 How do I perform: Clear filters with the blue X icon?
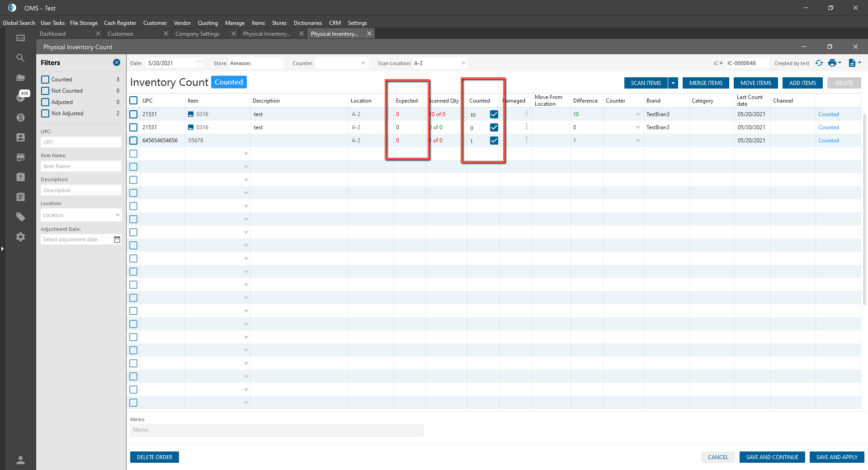click(x=117, y=62)
